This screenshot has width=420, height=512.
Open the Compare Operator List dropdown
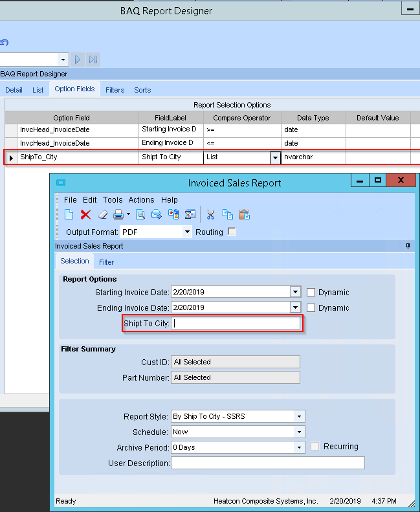coord(275,157)
